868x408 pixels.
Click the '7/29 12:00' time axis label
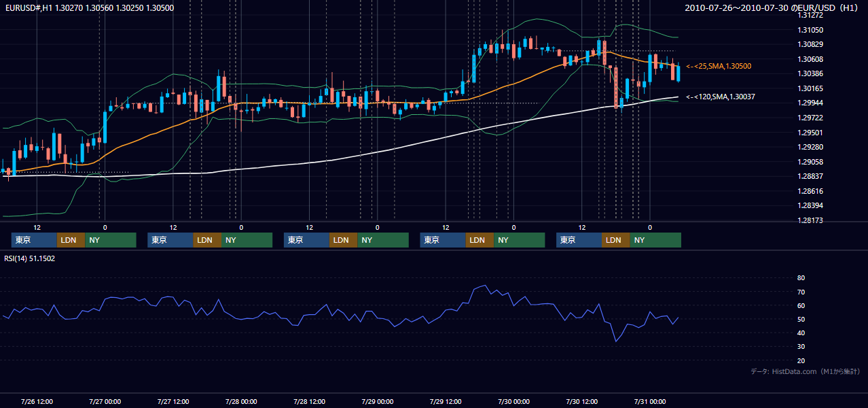coord(446,401)
